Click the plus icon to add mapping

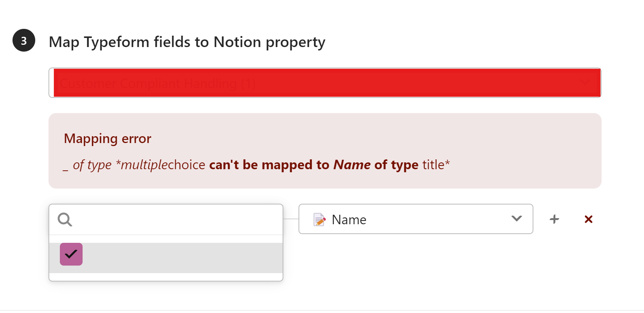(x=554, y=219)
